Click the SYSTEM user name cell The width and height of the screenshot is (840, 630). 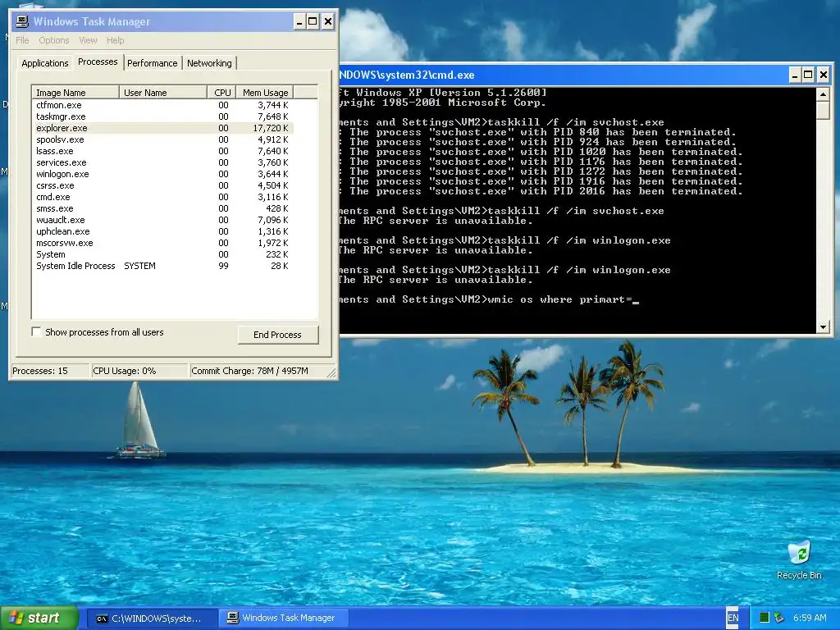click(x=139, y=267)
